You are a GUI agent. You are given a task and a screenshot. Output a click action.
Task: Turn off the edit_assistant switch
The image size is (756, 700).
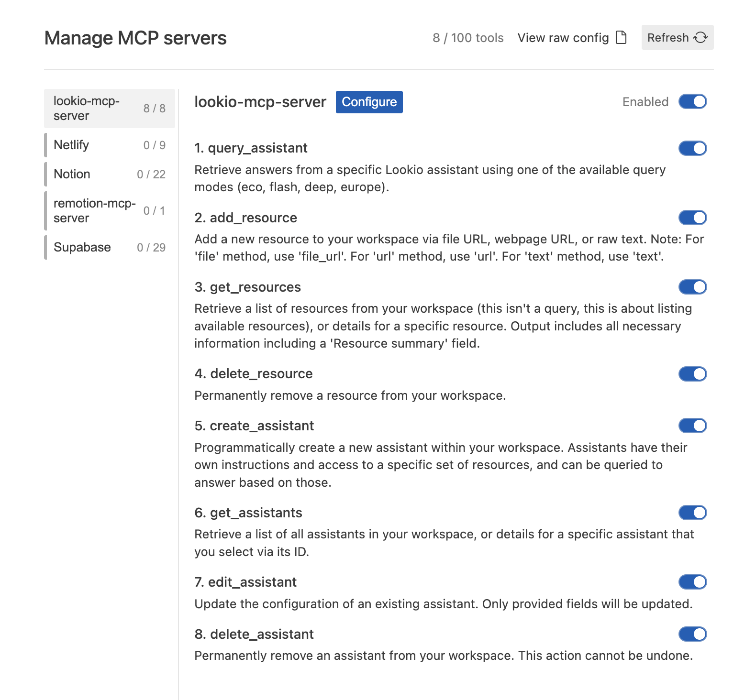(692, 582)
